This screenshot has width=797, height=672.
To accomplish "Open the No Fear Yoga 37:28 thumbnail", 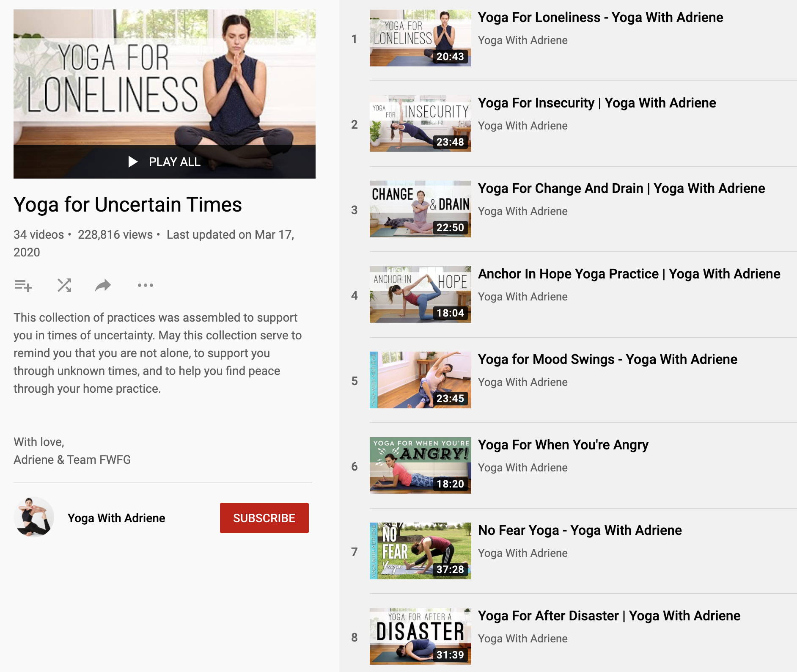I will tap(420, 551).
